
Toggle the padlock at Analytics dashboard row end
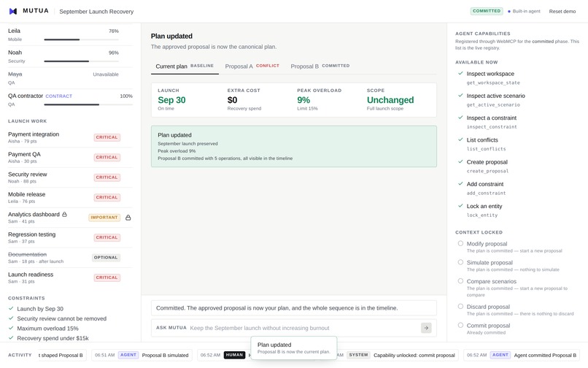pyautogui.click(x=128, y=218)
